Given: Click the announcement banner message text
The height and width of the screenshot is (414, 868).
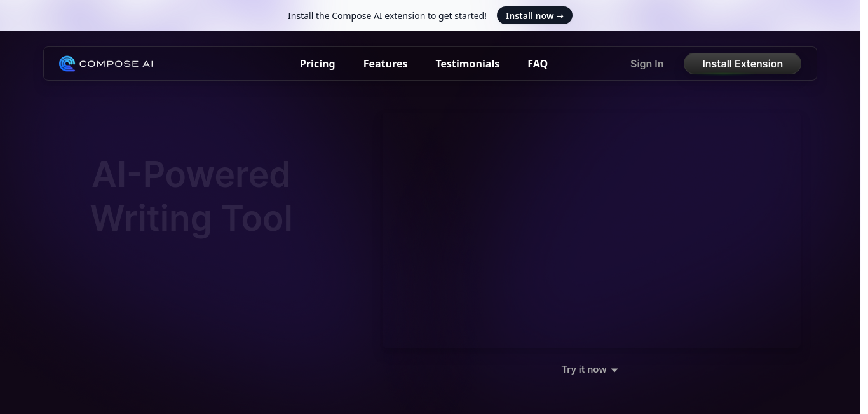Looking at the screenshot, I should coord(387,16).
